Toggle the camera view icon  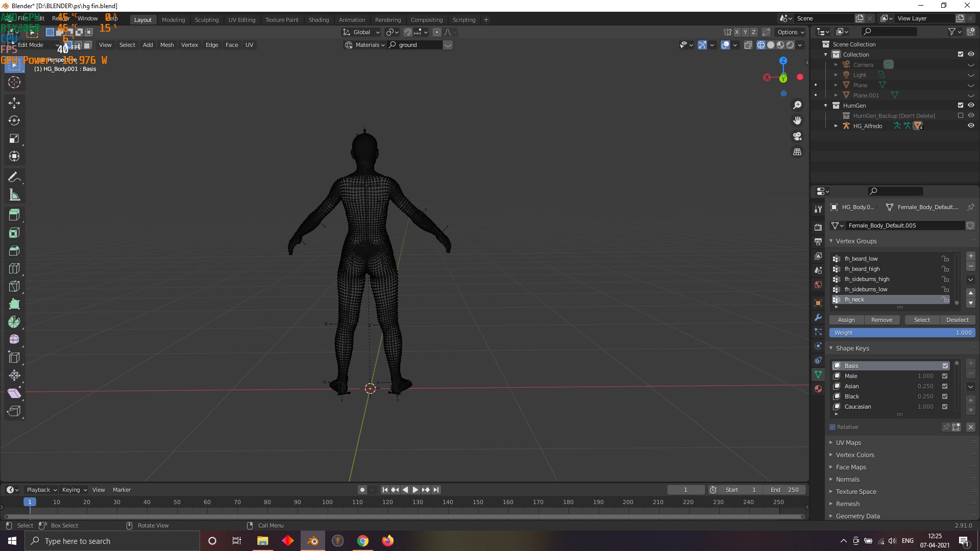point(797,136)
